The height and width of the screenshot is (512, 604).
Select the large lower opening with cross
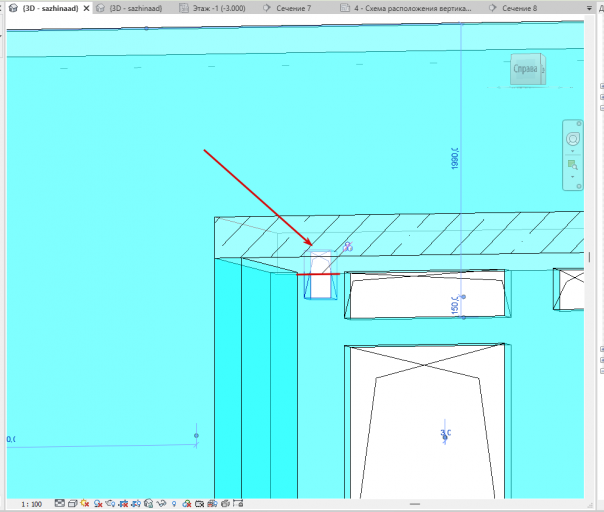(427, 422)
